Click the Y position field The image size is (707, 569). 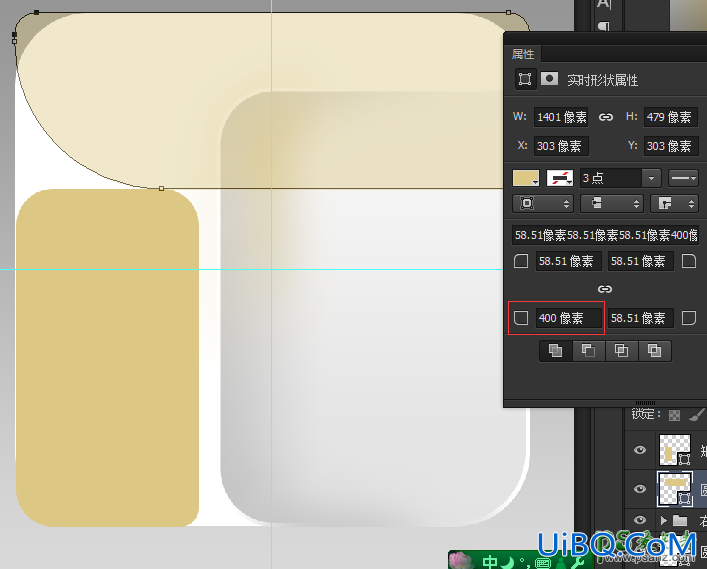tap(670, 146)
